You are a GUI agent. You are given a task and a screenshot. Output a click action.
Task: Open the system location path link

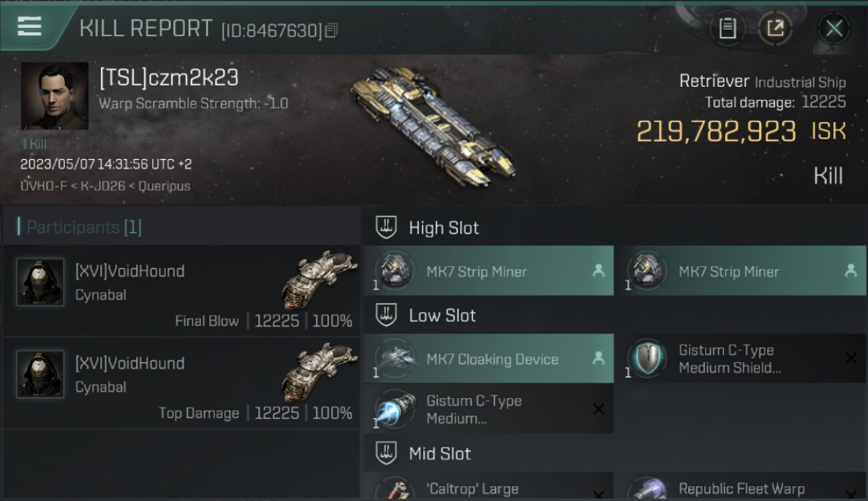(105, 186)
